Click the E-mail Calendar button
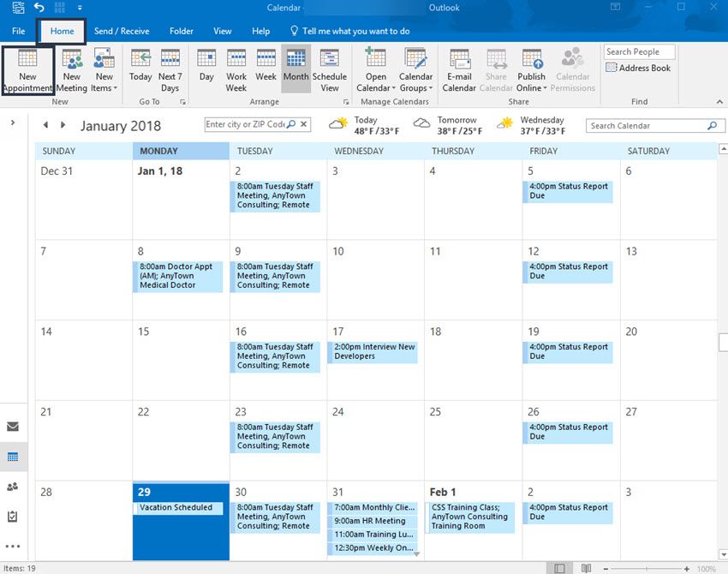 (459, 70)
